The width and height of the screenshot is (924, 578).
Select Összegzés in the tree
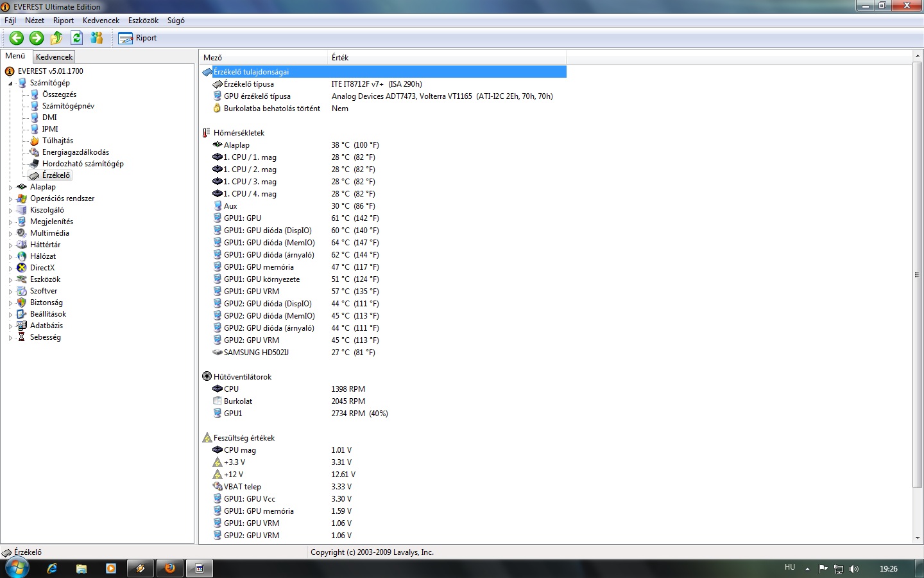[59, 94]
